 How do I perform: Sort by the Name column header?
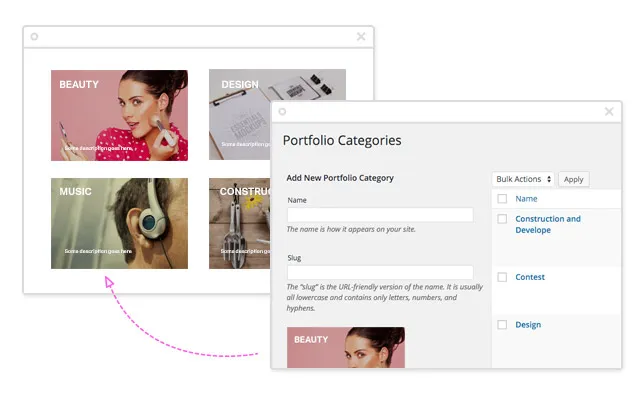526,199
